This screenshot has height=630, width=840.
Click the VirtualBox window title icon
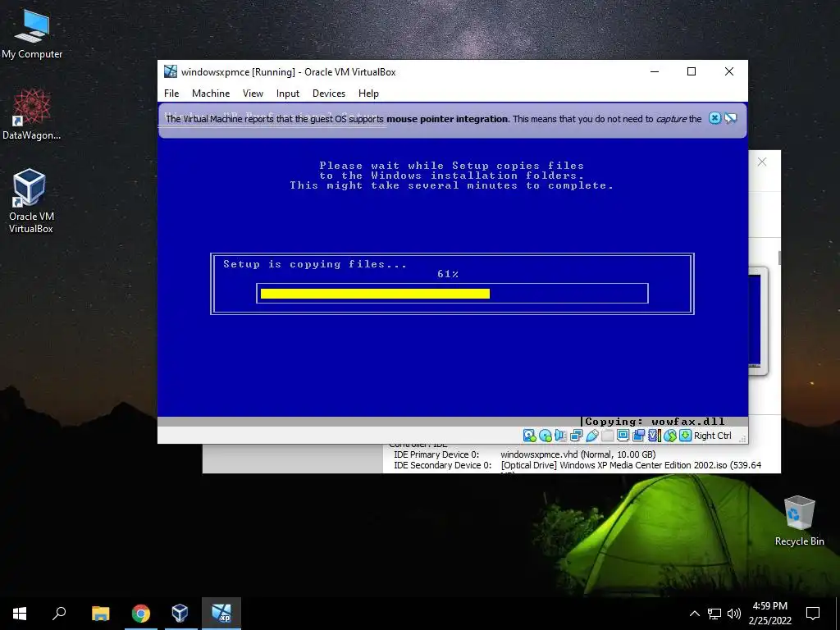[x=171, y=71]
